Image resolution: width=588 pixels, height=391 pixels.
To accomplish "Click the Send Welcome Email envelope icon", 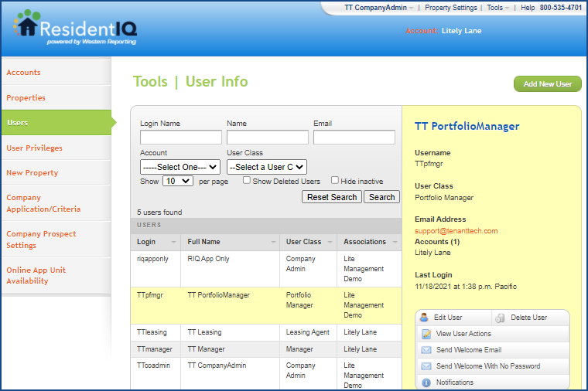I will tap(426, 350).
